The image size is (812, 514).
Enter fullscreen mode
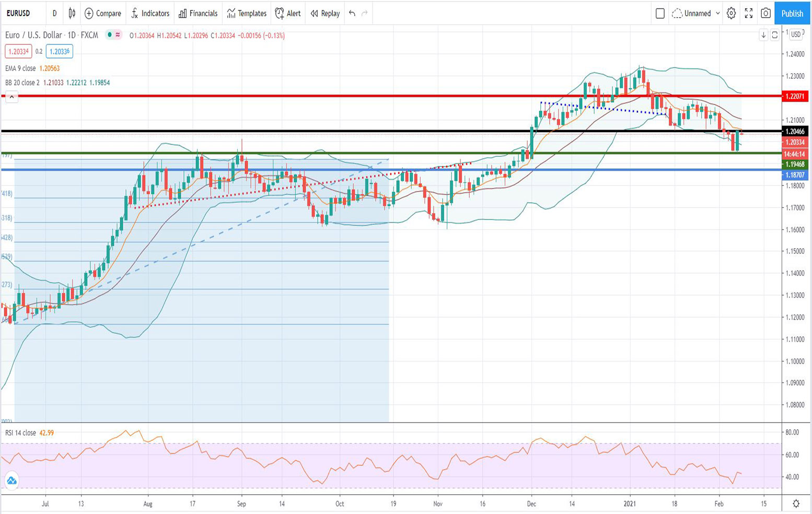(748, 13)
